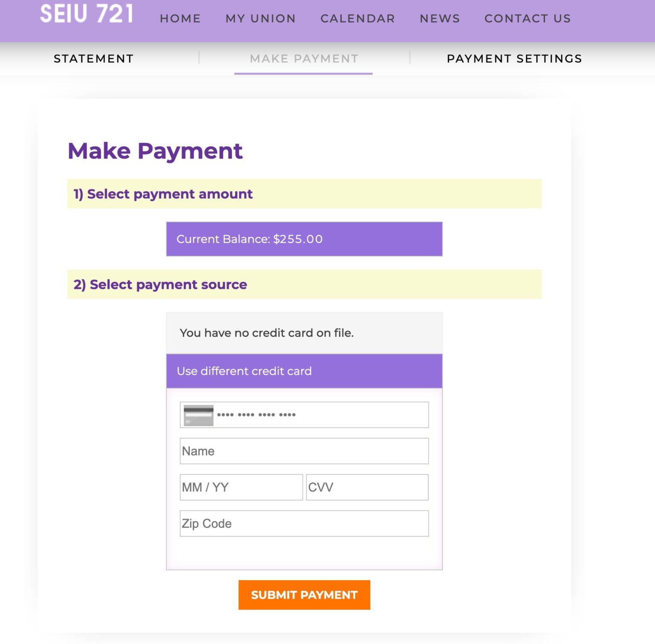655x644 pixels.
Task: Click the Make Payment page heading
Action: tap(155, 151)
